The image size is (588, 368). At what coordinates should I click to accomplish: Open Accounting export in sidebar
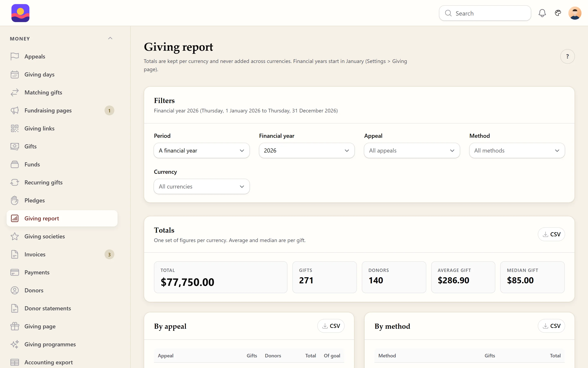[62, 362]
